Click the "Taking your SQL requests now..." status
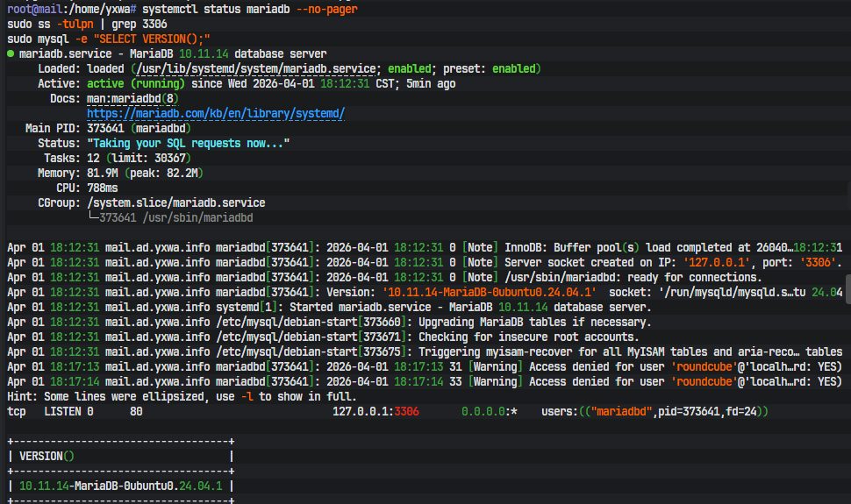Image resolution: width=851 pixels, height=504 pixels. [188, 144]
